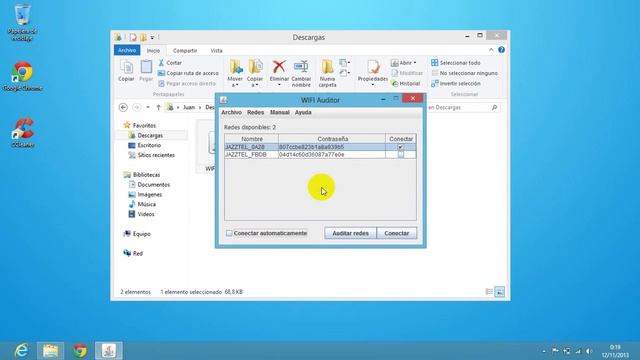Select Red in the navigation pane

(138, 253)
